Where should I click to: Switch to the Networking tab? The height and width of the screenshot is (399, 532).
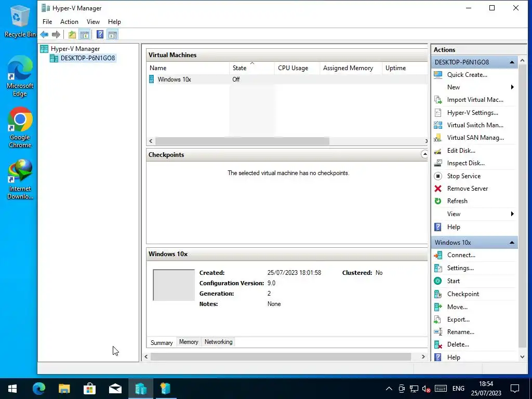(219, 342)
